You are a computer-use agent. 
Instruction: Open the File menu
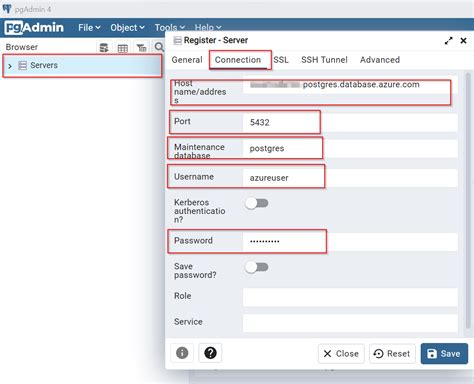(89, 28)
